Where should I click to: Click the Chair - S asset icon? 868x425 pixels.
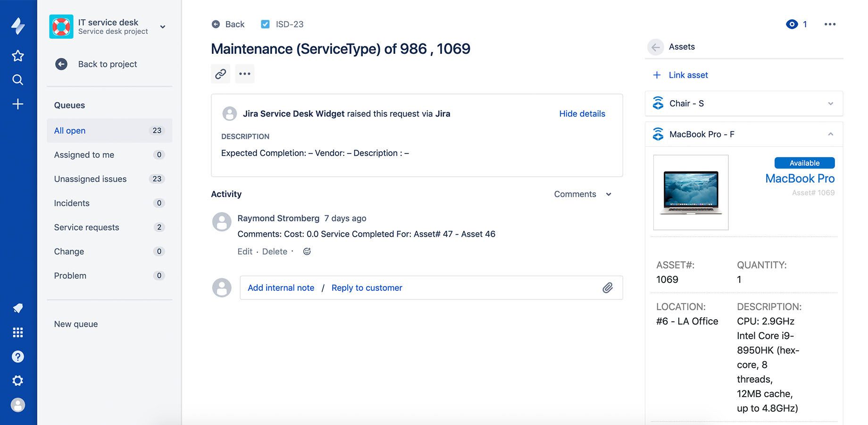[x=658, y=103]
